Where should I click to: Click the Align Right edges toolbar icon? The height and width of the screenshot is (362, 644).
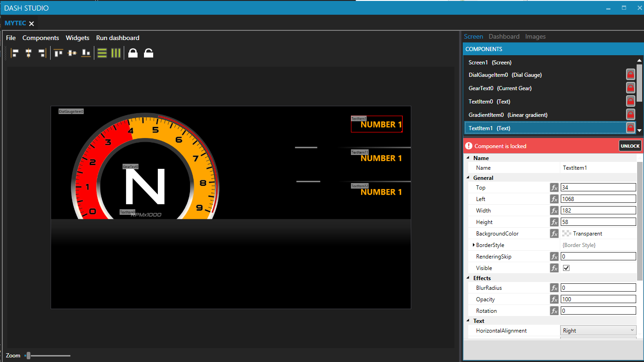coord(42,53)
